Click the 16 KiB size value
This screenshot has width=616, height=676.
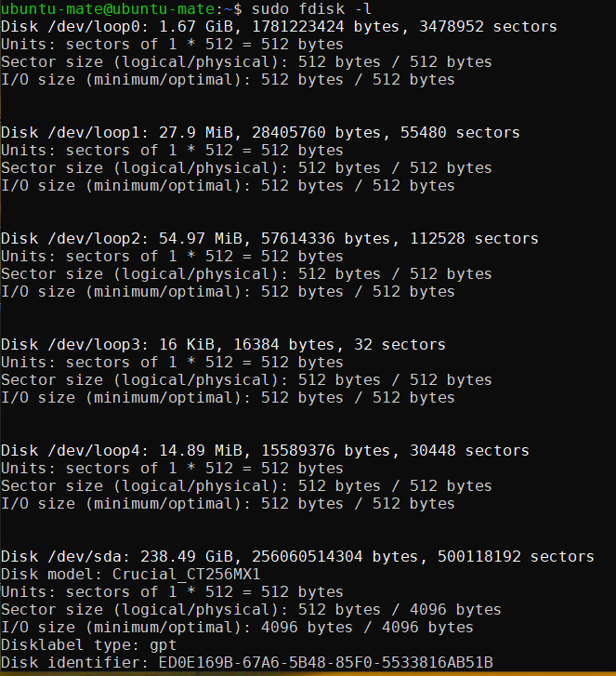coord(187,345)
